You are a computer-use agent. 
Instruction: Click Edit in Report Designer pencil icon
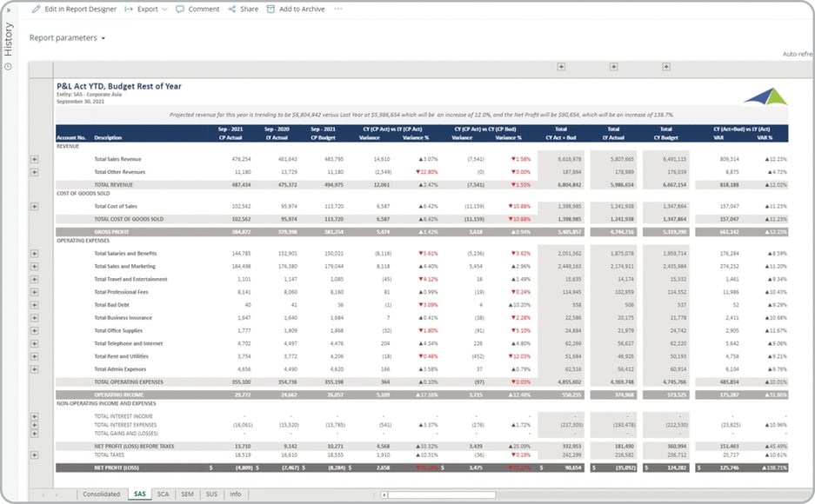tap(36, 9)
